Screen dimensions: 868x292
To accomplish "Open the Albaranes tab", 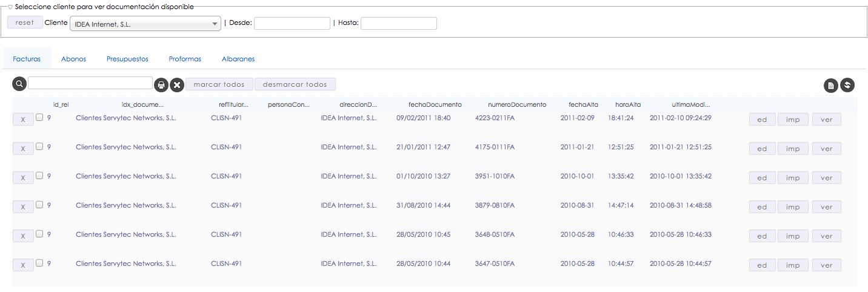I will point(238,59).
